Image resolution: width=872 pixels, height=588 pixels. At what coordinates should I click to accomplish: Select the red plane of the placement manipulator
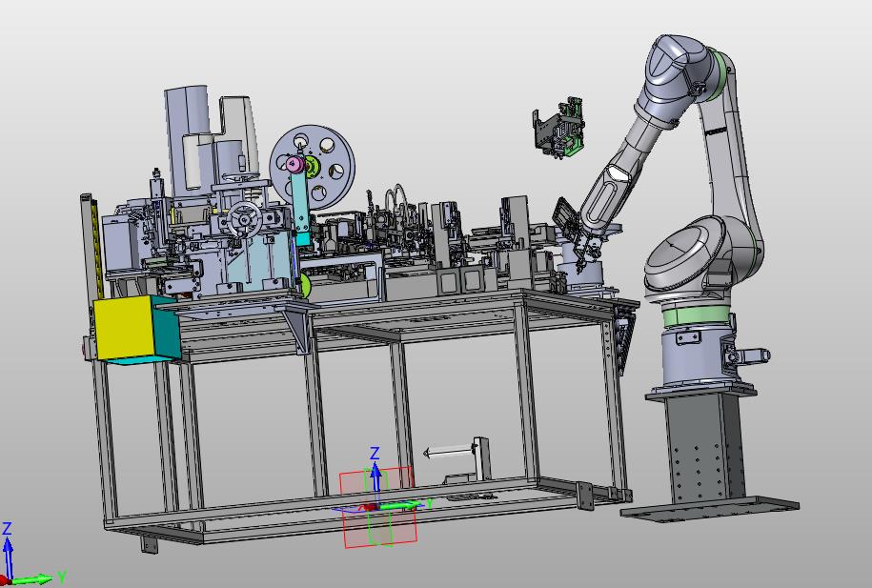[378, 507]
